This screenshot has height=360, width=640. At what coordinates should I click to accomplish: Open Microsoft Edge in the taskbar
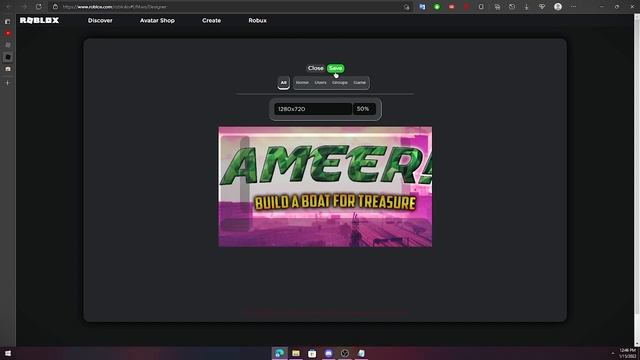pyautogui.click(x=280, y=353)
